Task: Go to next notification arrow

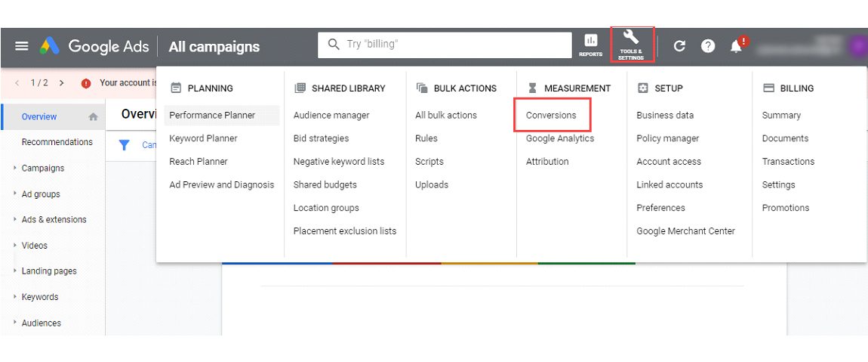Action: pos(61,83)
